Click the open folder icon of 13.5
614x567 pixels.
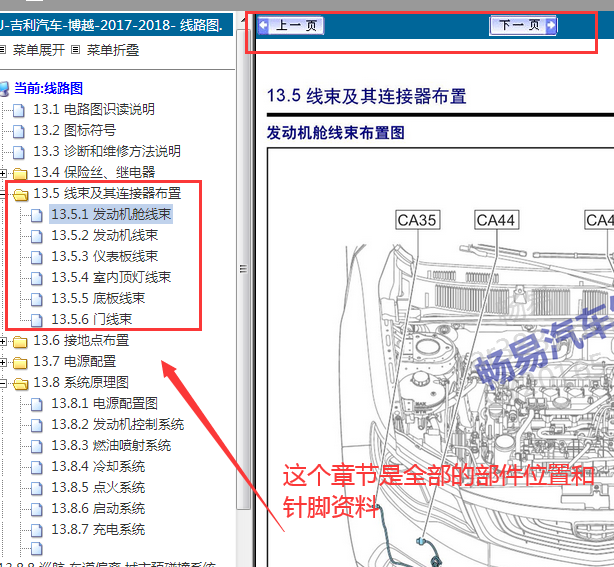20,194
